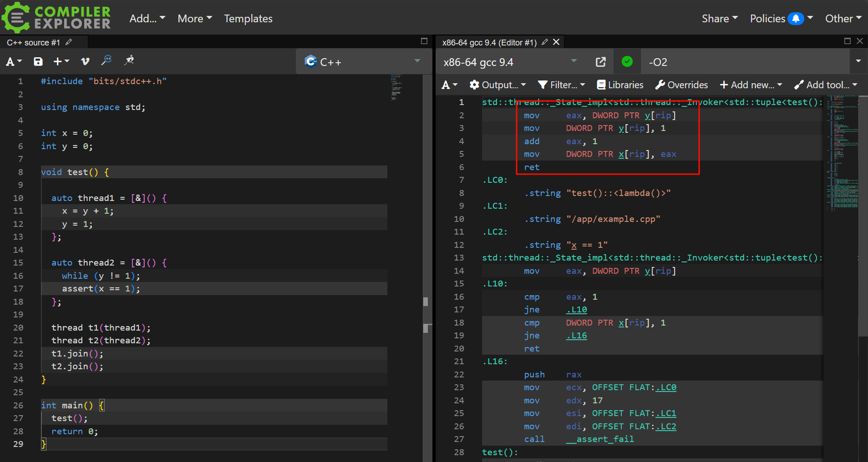The image size is (868, 462).
Task: Click the Policies notification bell icon
Action: pos(796,19)
